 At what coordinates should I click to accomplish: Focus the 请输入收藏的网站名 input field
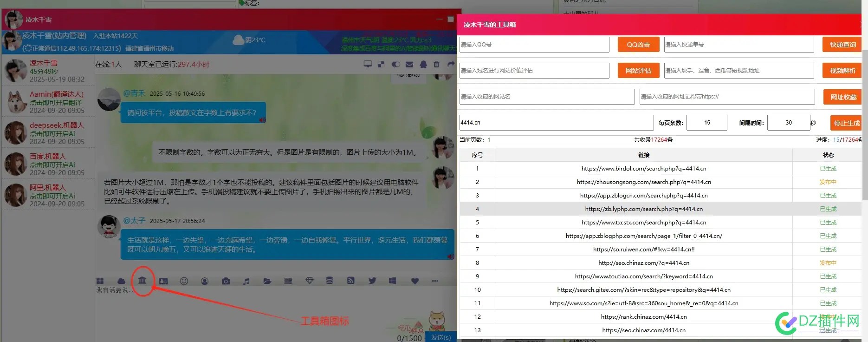(x=547, y=97)
